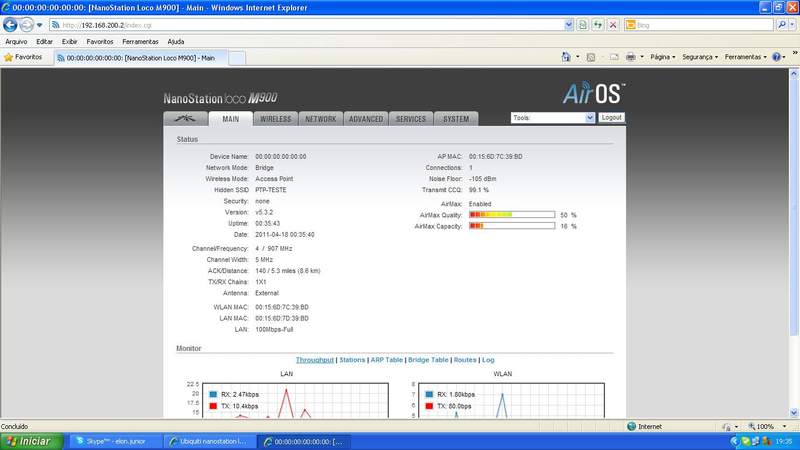Click the AirMax Quality bar
The image size is (800, 450).
point(512,215)
